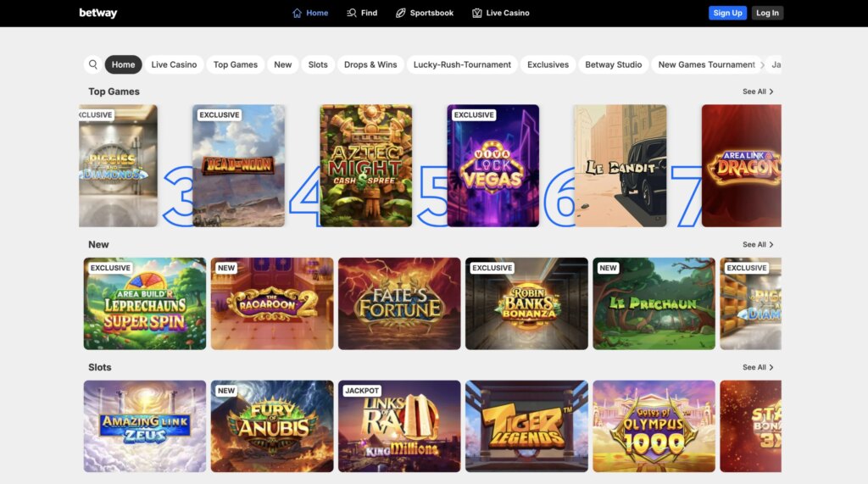Viewport: 868px width, 484px height.
Task: Open Lucky-Rush-Tournament category
Action: coord(462,64)
